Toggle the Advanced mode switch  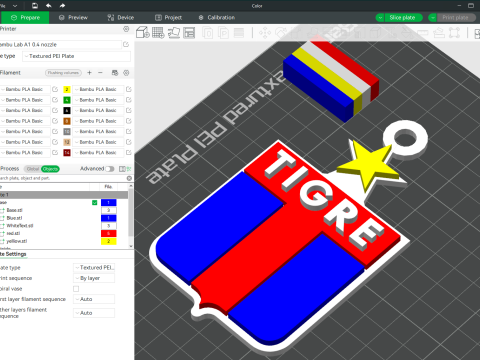pos(110,169)
